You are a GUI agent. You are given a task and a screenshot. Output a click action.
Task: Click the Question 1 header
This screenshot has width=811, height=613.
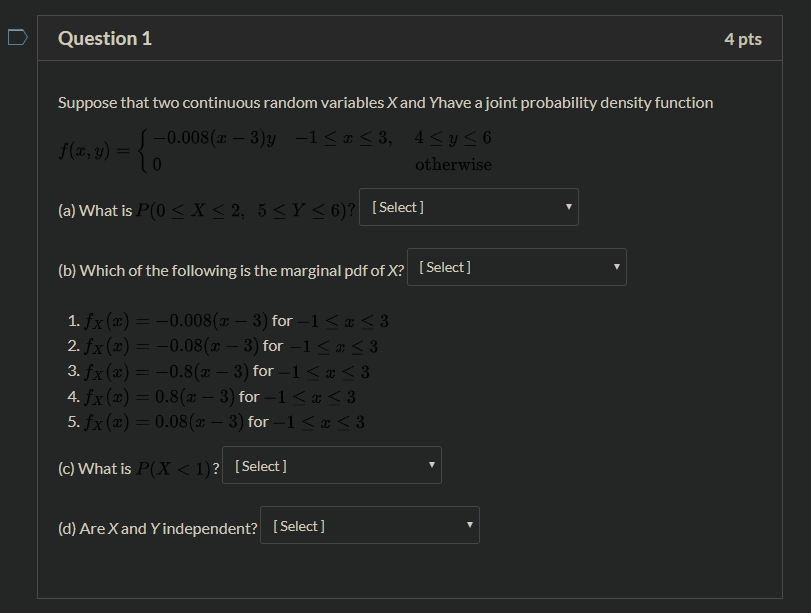(x=105, y=38)
